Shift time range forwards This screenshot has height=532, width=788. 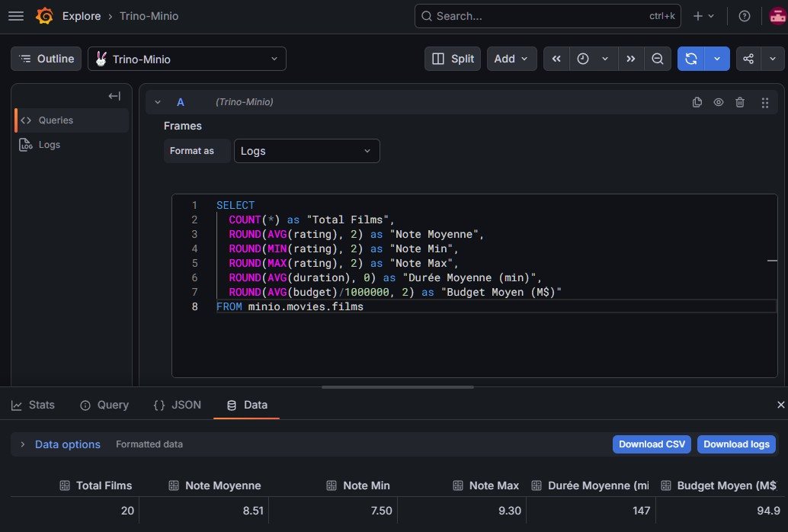[631, 59]
